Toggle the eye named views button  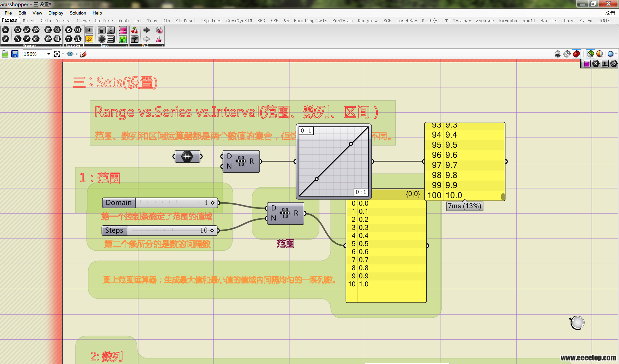[70, 54]
